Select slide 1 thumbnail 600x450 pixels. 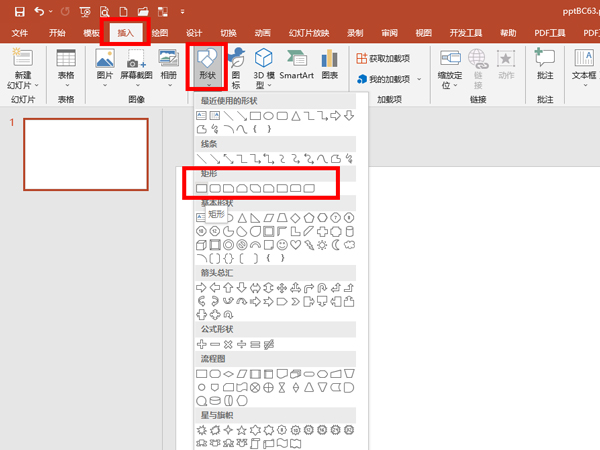click(x=85, y=146)
